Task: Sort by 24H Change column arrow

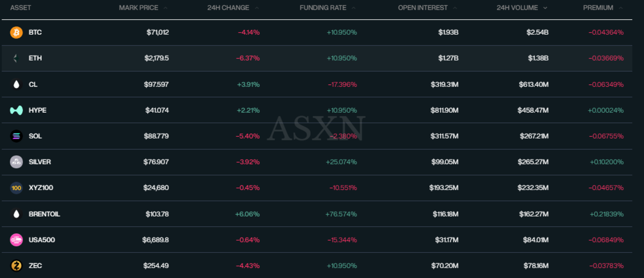Action: tap(257, 8)
